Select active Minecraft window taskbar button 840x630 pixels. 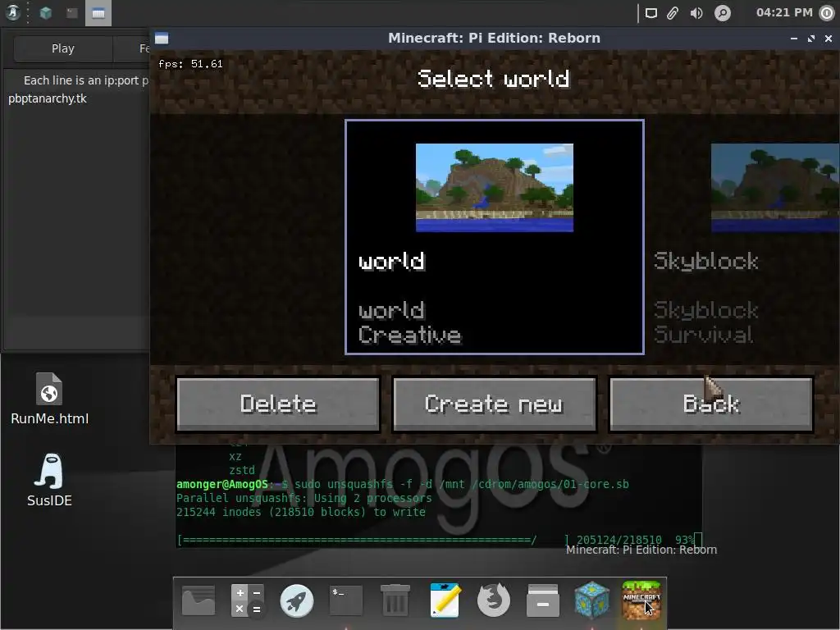click(98, 13)
